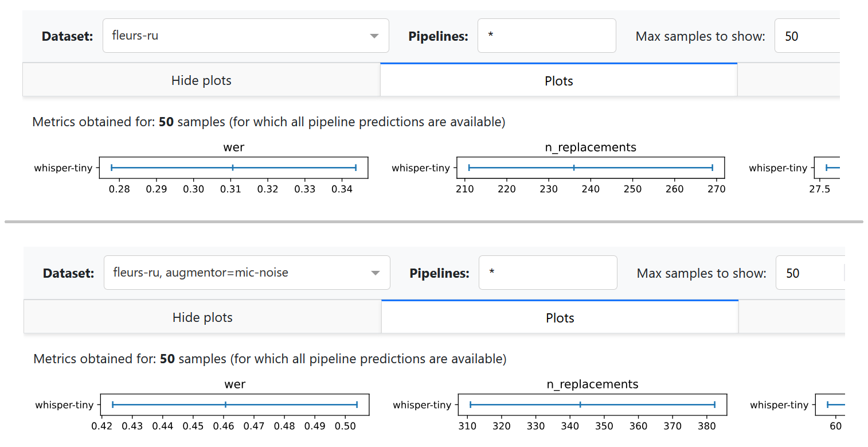
Task: Switch to the 'Plots' tab in the mic-noise panel
Action: coord(560,318)
